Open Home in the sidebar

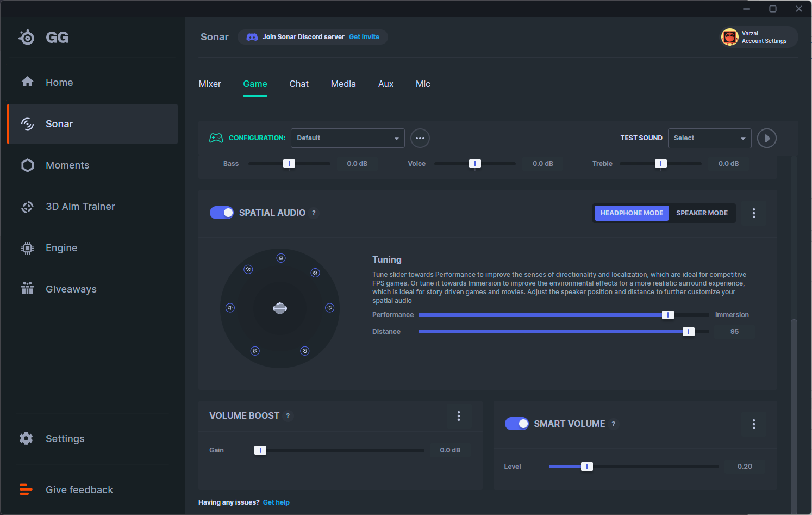pos(92,83)
